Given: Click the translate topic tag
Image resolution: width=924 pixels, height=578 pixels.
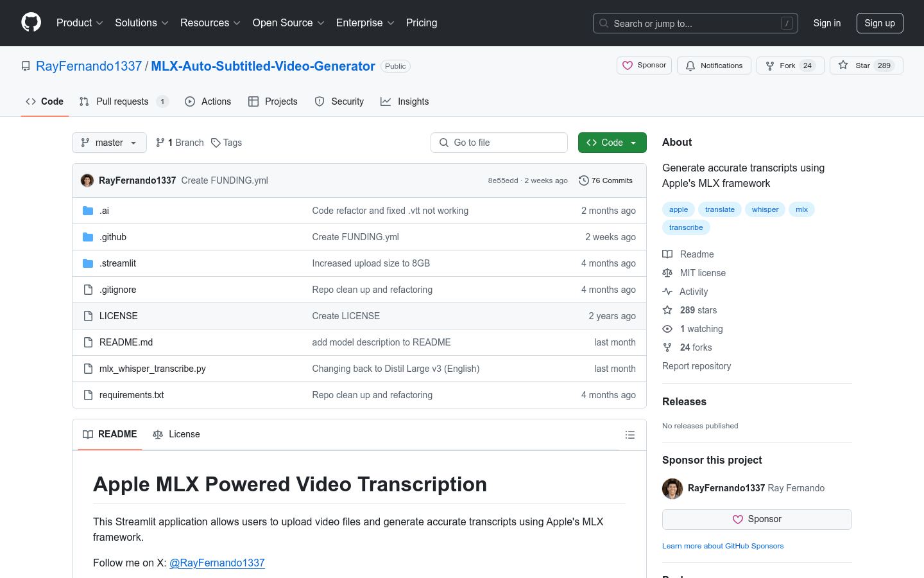Looking at the screenshot, I should click(720, 209).
